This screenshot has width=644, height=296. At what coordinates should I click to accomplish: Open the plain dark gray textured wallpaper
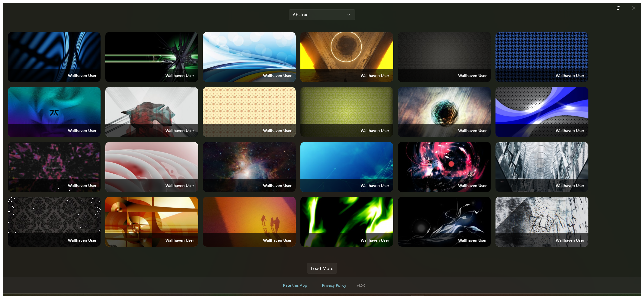[x=444, y=57]
